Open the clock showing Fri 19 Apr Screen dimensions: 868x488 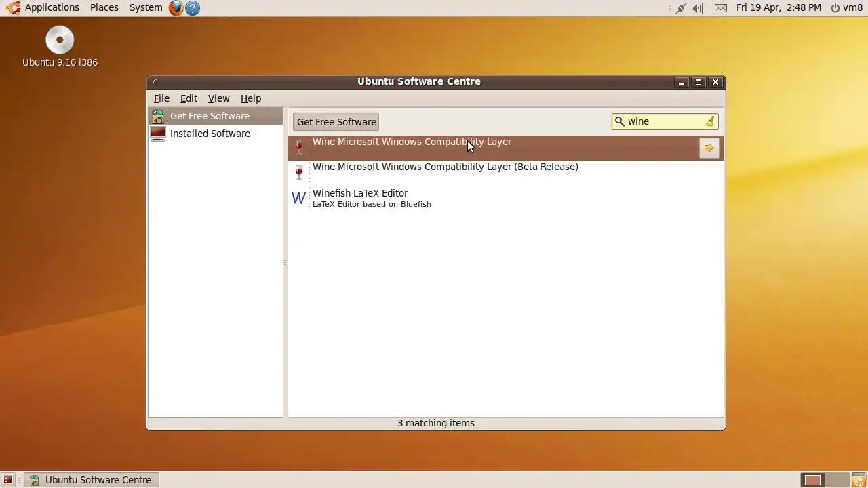pyautogui.click(x=778, y=7)
